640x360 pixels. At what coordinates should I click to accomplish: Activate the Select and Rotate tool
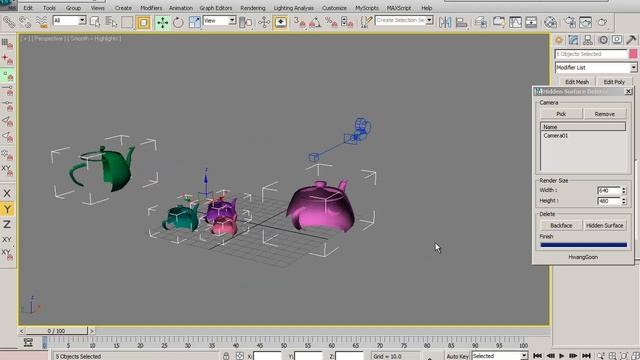pos(178,22)
